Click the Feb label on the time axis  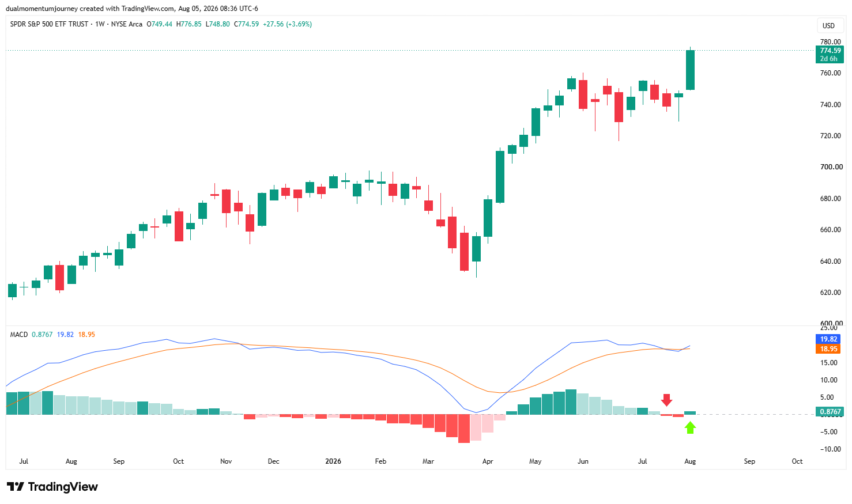[x=380, y=461]
